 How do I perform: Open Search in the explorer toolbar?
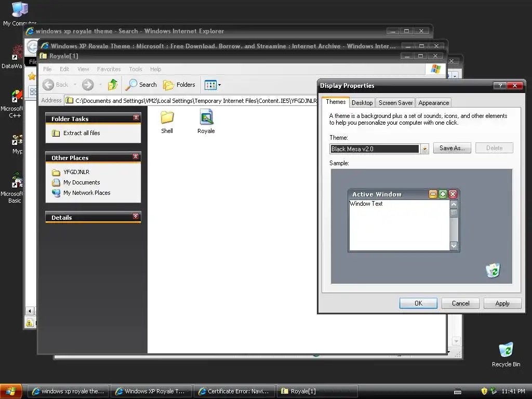[141, 85]
